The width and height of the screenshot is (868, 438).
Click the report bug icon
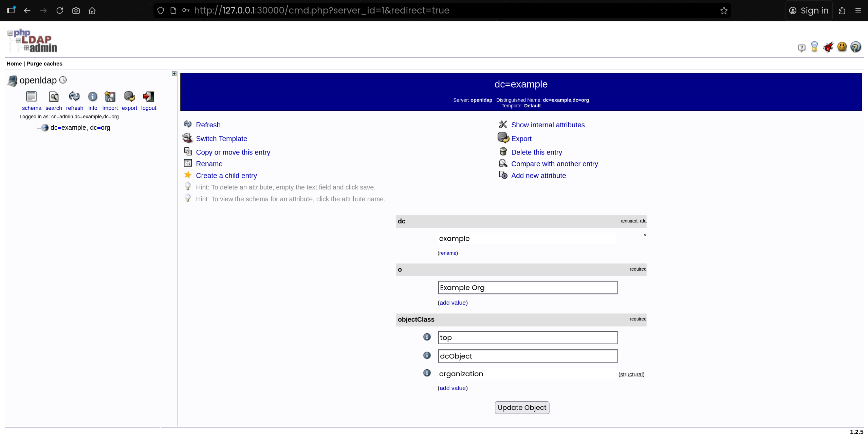[x=828, y=47]
